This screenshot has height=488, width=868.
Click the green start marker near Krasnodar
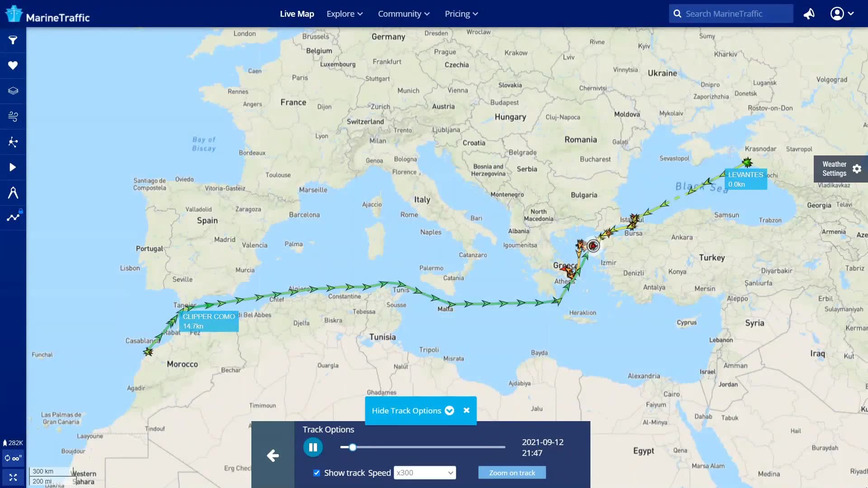[747, 162]
